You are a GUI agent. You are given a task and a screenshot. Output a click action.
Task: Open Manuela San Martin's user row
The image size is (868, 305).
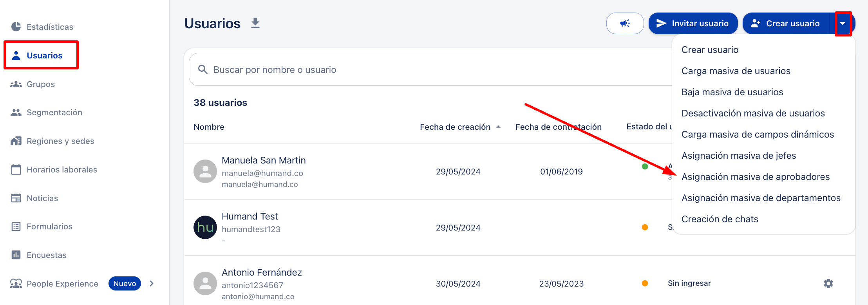264,160
